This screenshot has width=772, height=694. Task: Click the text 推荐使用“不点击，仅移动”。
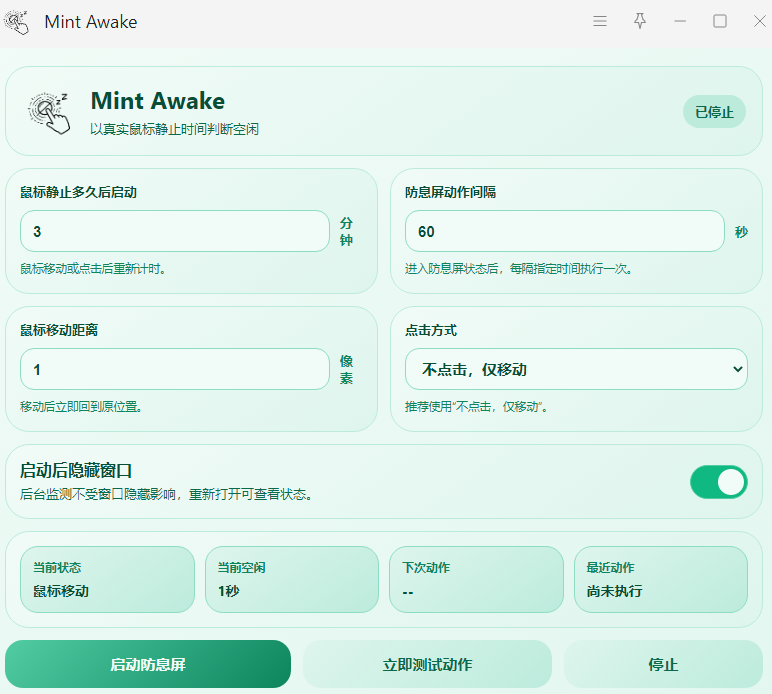coord(476,407)
